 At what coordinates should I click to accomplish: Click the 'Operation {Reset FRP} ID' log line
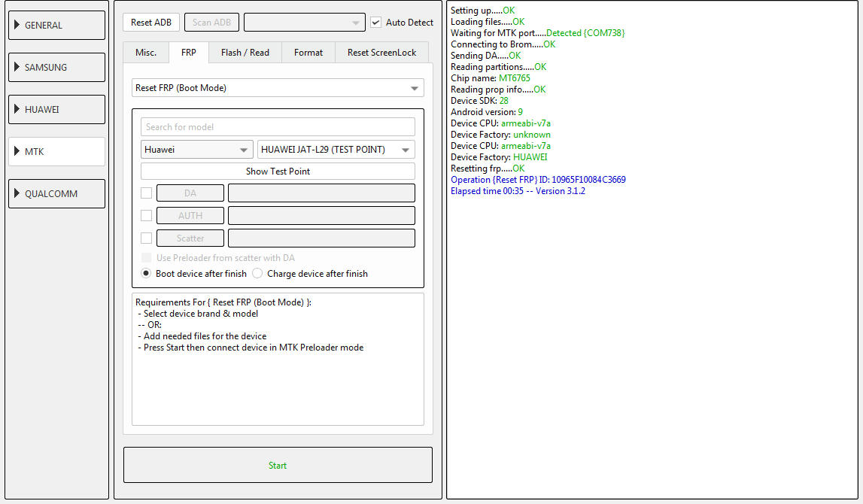tap(538, 180)
